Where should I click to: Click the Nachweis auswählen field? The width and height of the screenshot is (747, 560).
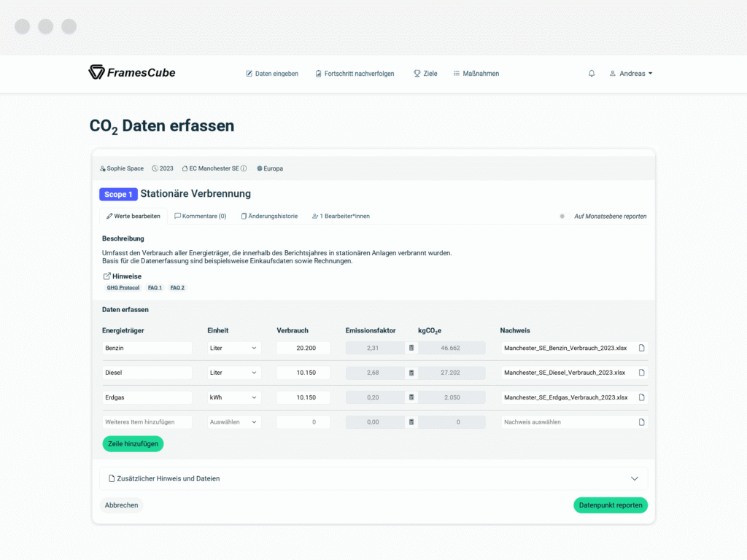(x=574, y=422)
